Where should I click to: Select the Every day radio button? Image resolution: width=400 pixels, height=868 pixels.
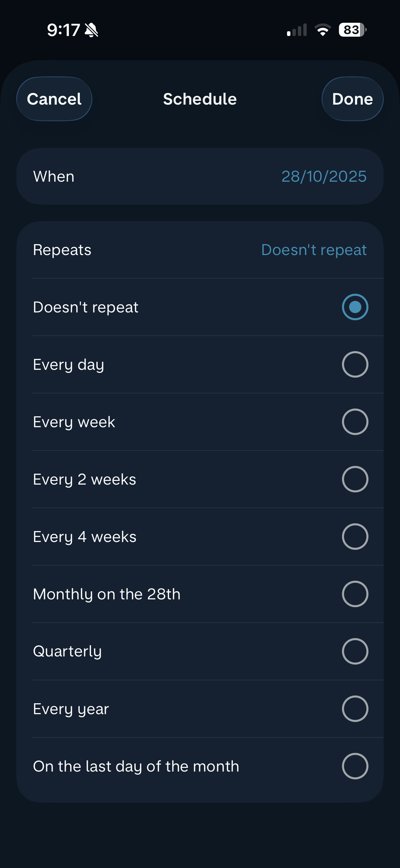click(x=355, y=364)
